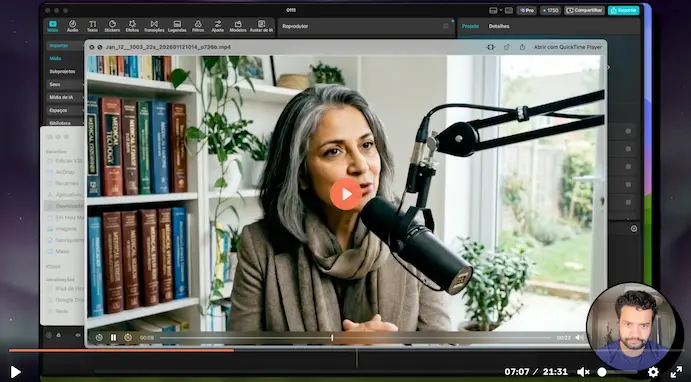Open the Ajuste tool
Viewport: 691px width, 382px height.
[218, 26]
